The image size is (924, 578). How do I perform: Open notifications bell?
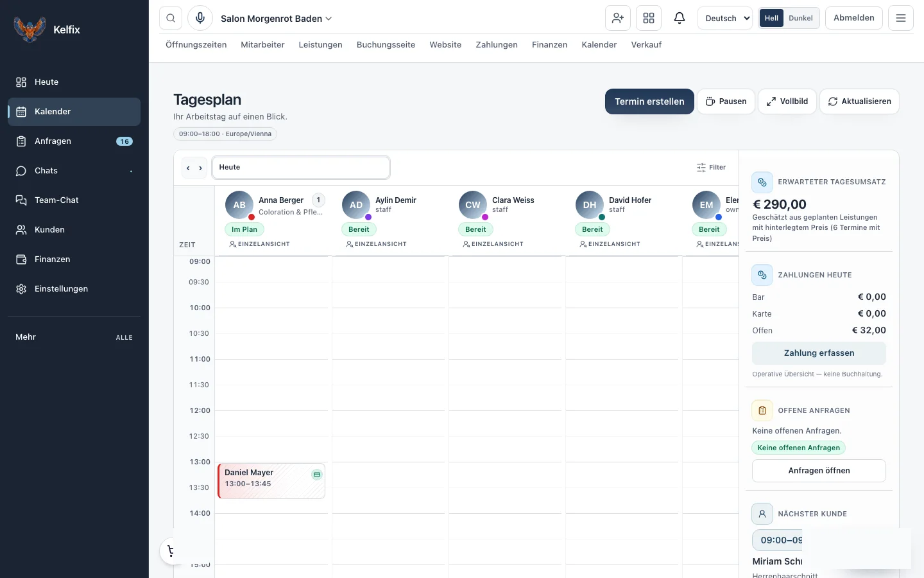pyautogui.click(x=680, y=18)
